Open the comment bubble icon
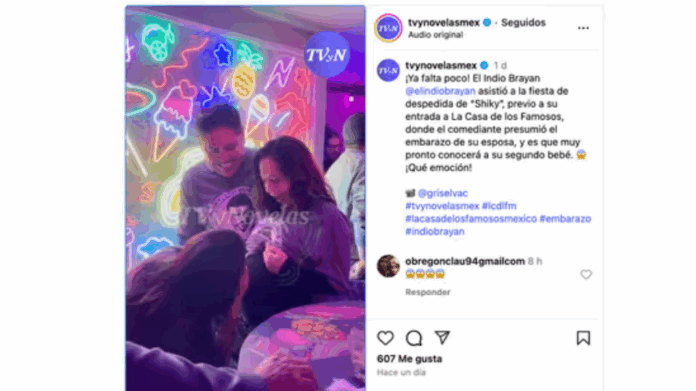696x391 pixels. click(414, 338)
